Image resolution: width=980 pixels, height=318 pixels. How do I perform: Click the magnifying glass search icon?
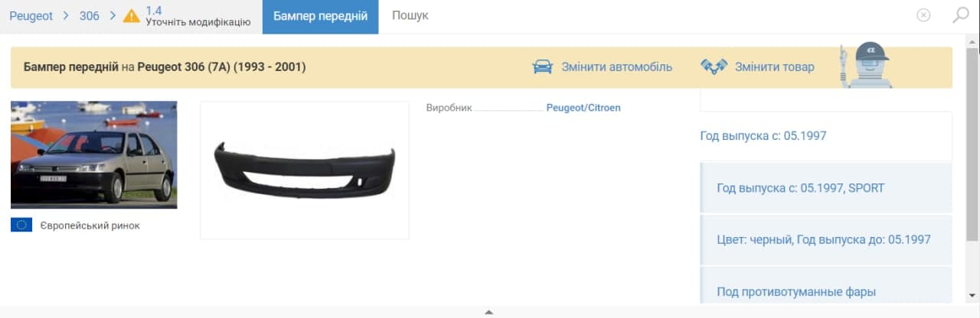pyautogui.click(x=960, y=15)
